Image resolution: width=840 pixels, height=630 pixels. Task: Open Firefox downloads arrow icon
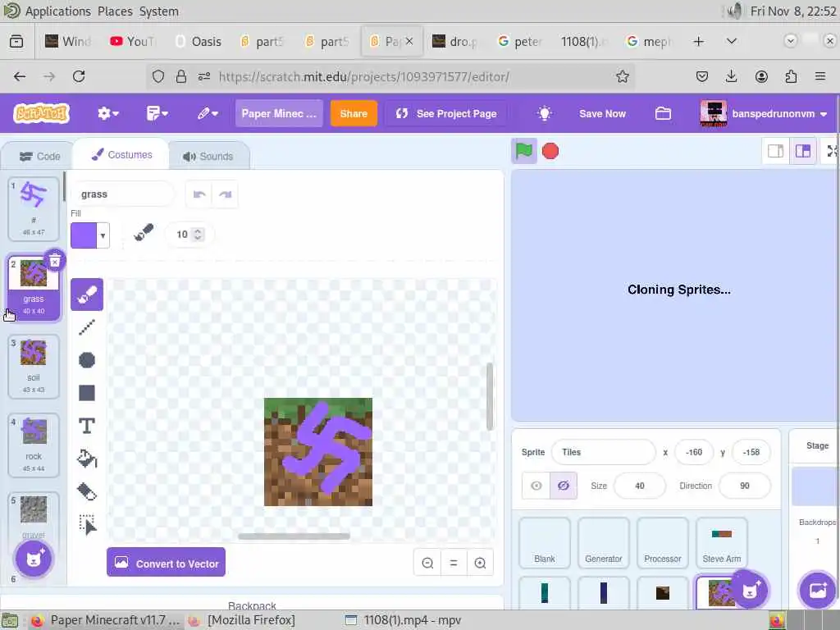point(731,76)
